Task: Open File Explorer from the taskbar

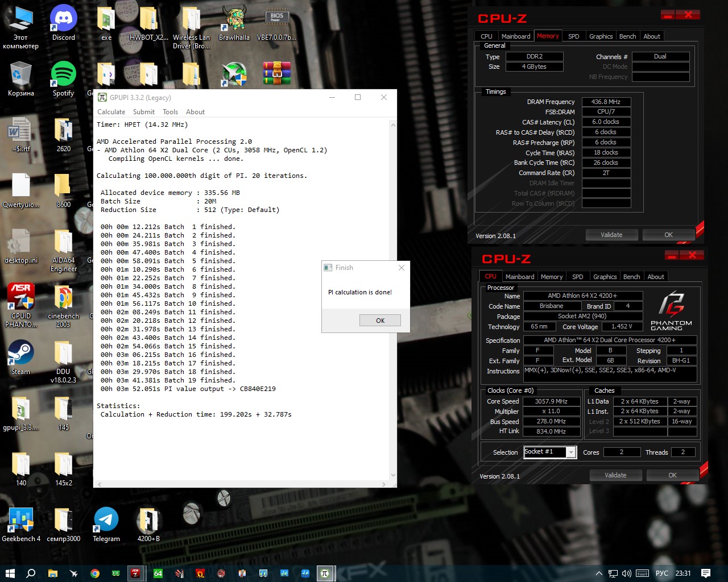Action: click(x=52, y=573)
